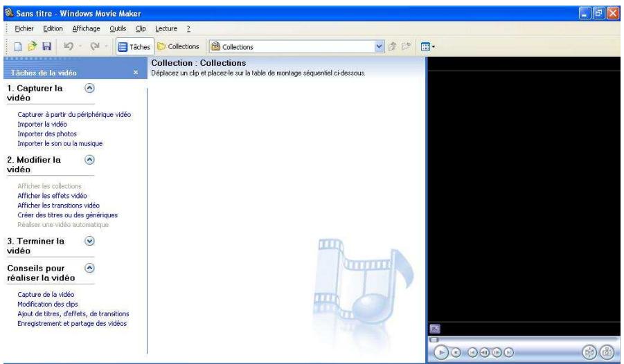The image size is (624, 364).
Task: Open the Outils menu
Action: coord(118,28)
